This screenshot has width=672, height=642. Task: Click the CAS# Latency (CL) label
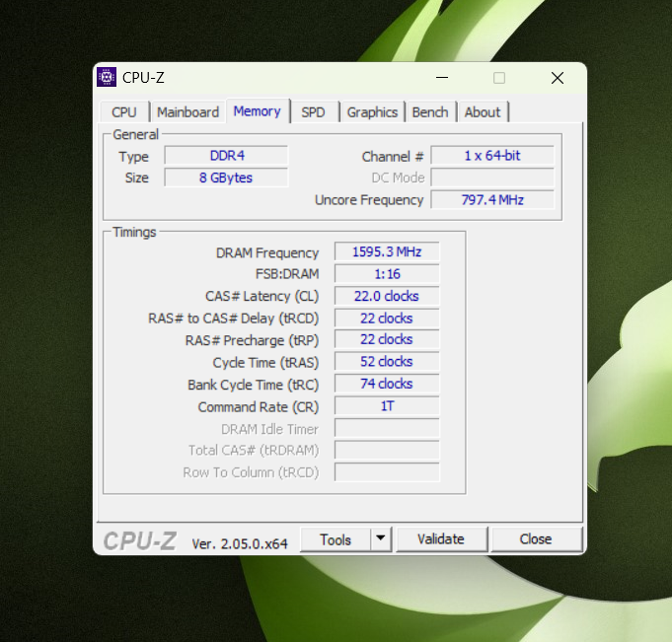tap(261, 297)
